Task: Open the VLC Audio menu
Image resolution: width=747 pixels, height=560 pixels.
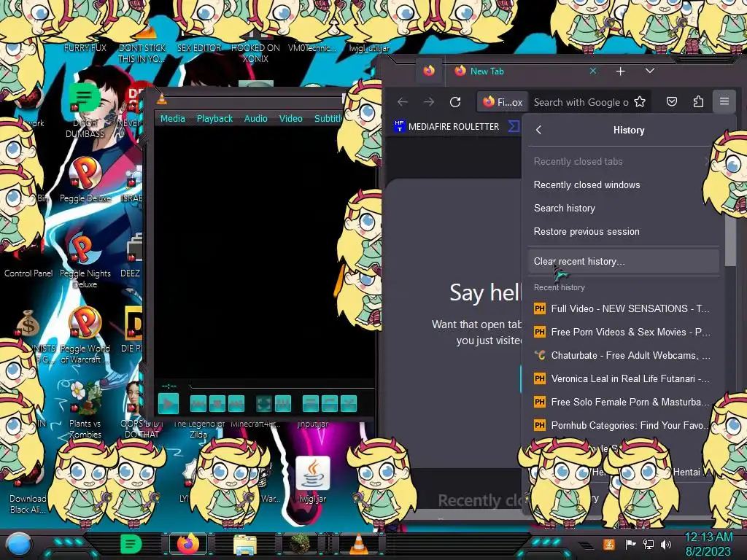Action: pos(256,119)
